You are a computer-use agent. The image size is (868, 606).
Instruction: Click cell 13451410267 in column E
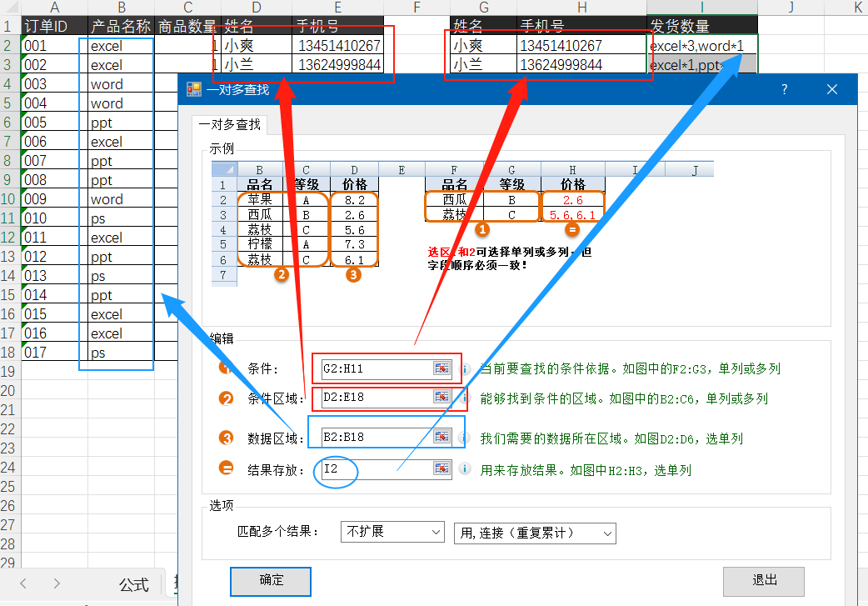pyautogui.click(x=337, y=45)
